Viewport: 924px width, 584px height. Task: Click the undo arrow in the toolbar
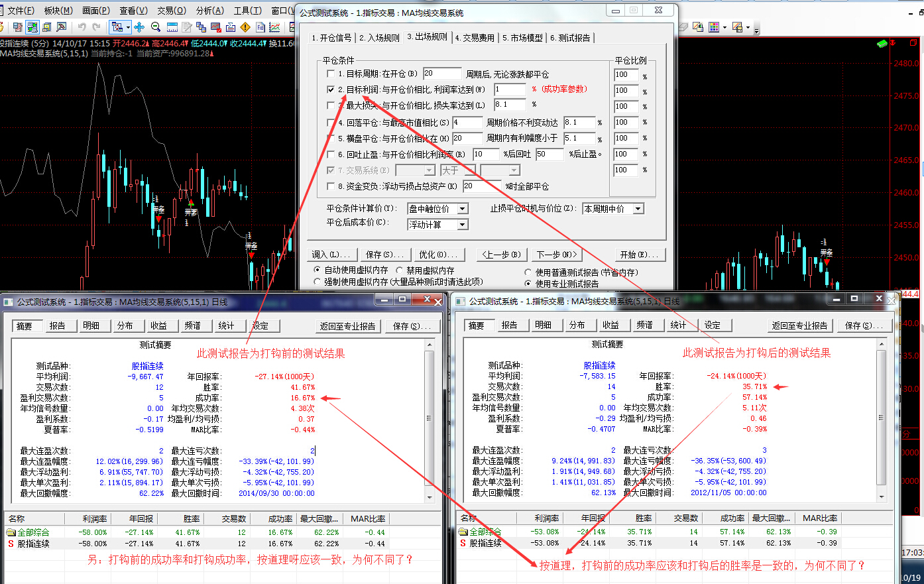82,27
